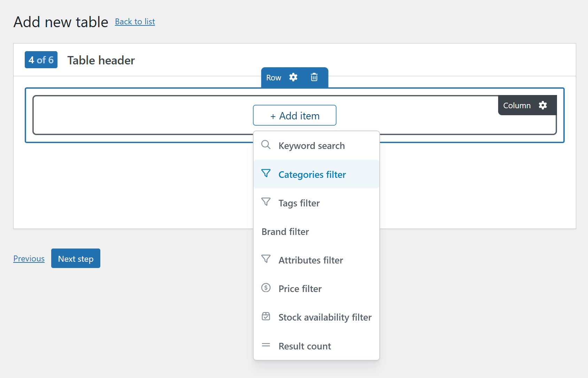Click the magnifier icon beside Keyword search
Image resolution: width=588 pixels, height=378 pixels.
click(x=266, y=145)
